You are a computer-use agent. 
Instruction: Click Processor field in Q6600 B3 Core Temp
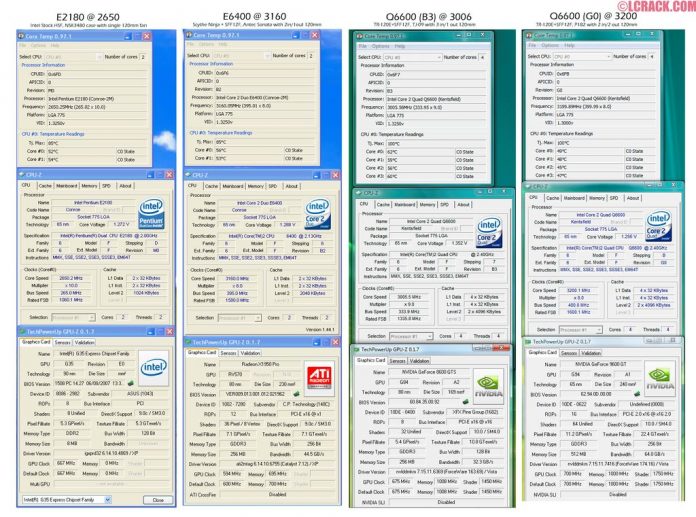click(436, 99)
